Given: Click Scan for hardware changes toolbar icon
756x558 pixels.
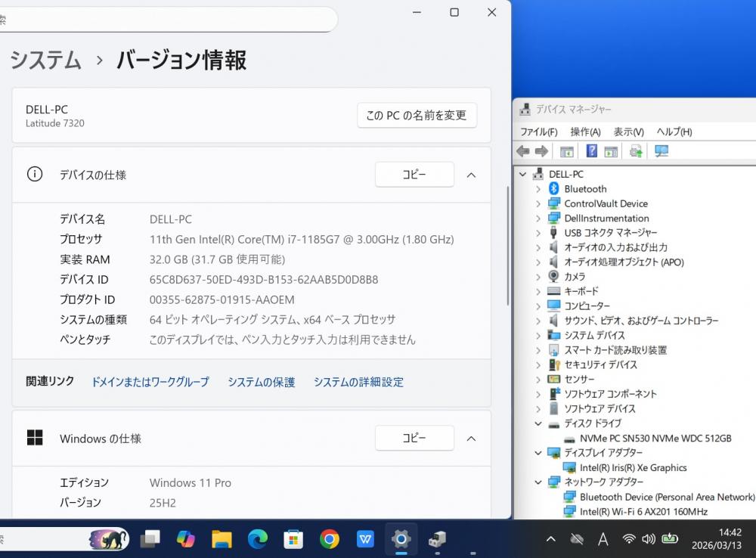Looking at the screenshot, I should click(661, 151).
